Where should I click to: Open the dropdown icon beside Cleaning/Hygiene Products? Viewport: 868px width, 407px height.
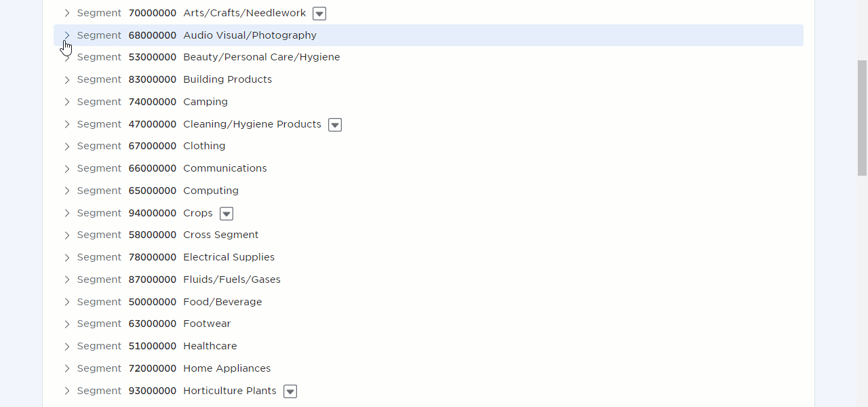click(x=335, y=125)
